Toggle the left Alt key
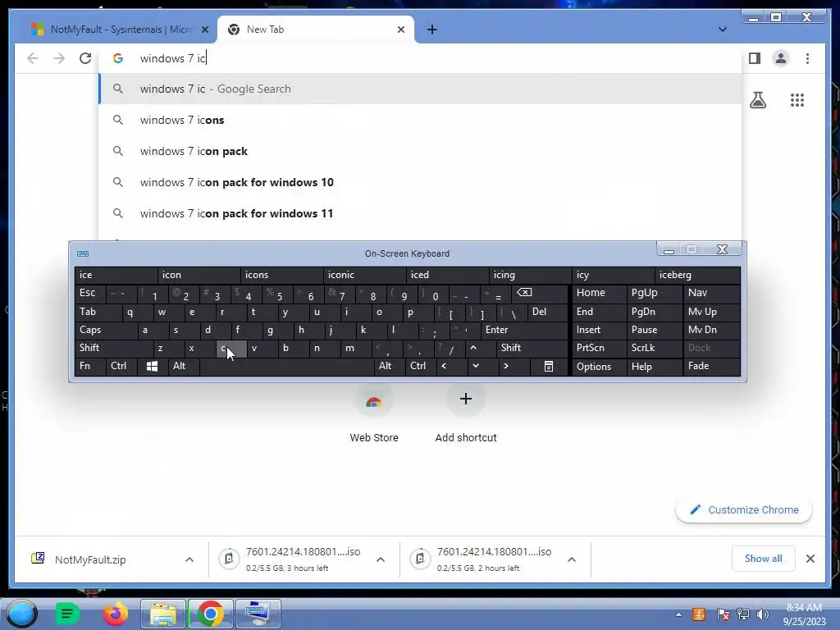 183,367
